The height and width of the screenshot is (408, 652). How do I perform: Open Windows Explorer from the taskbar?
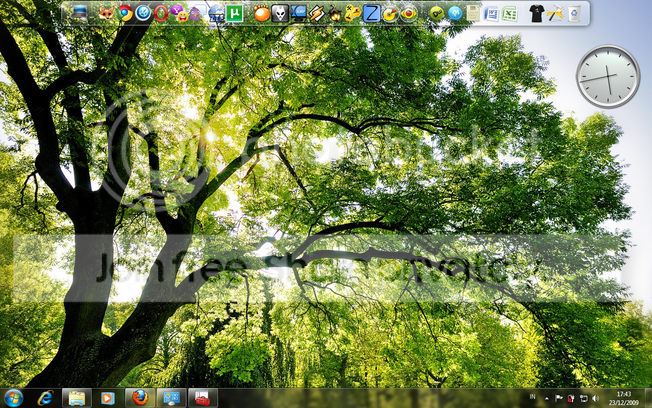point(77,398)
